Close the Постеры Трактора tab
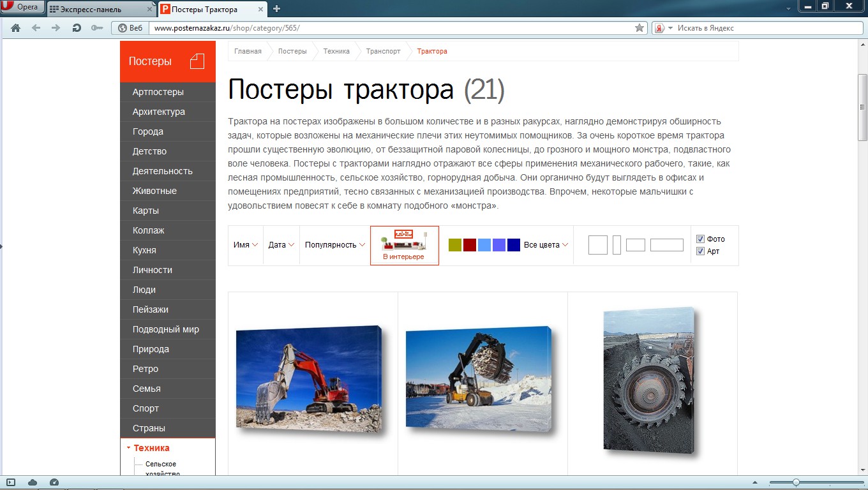This screenshot has height=490, width=868. point(261,9)
